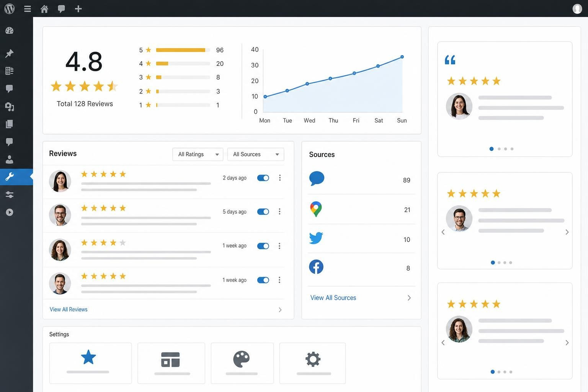Click the bearded man avatar in last review
588x392 pixels.
pyautogui.click(x=60, y=283)
